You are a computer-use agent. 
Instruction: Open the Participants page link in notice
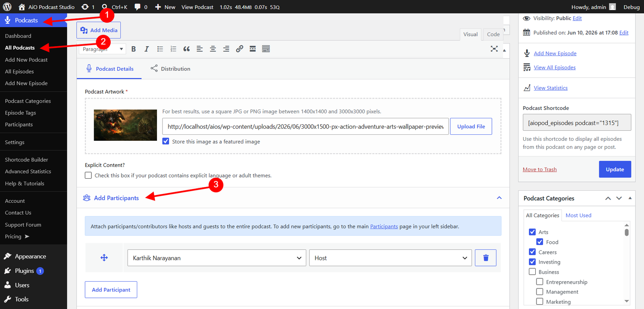[384, 227]
